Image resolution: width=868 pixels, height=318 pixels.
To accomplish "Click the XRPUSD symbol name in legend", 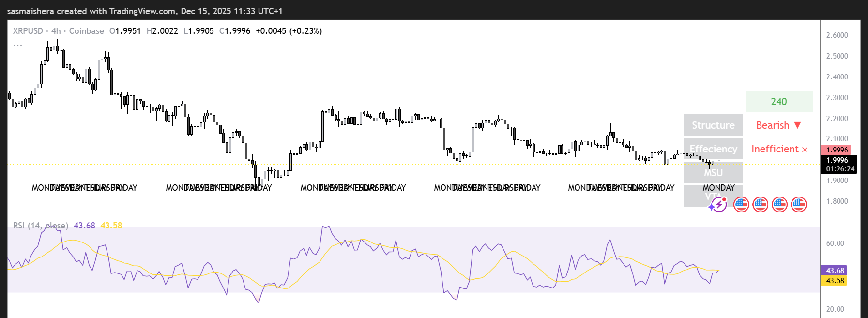I will click(28, 31).
